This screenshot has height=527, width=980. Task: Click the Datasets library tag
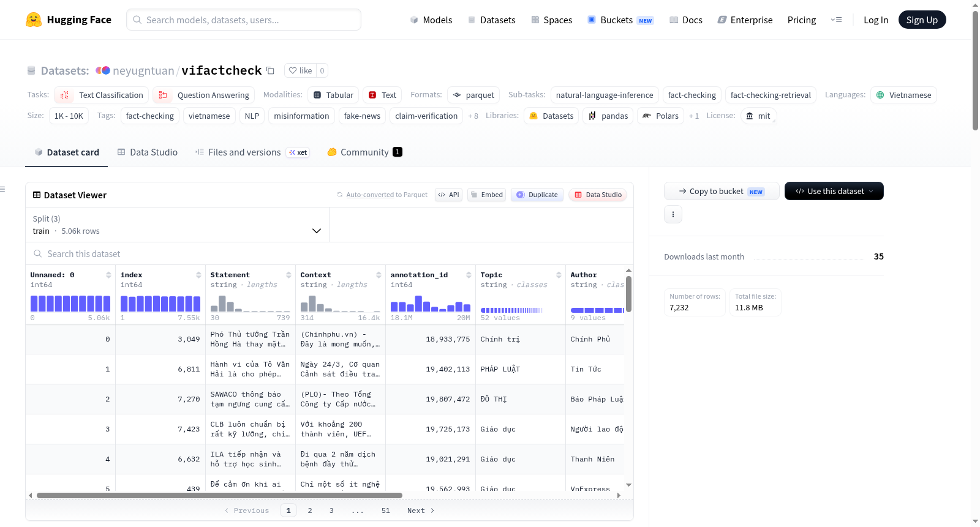pyautogui.click(x=551, y=116)
